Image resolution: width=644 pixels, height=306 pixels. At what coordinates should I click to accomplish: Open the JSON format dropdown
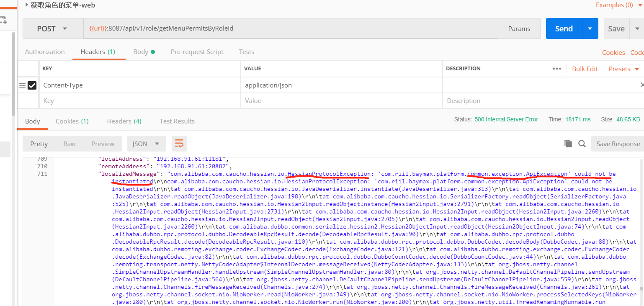pos(146,144)
